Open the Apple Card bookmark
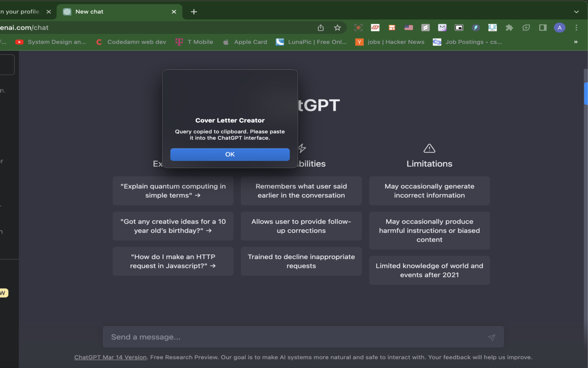This screenshot has width=588, height=368. tap(245, 42)
